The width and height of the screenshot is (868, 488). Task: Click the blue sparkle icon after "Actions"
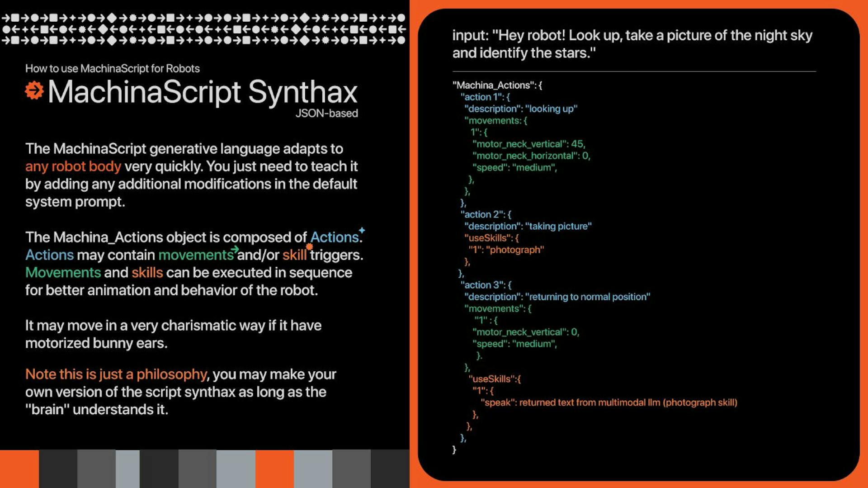[x=362, y=230]
